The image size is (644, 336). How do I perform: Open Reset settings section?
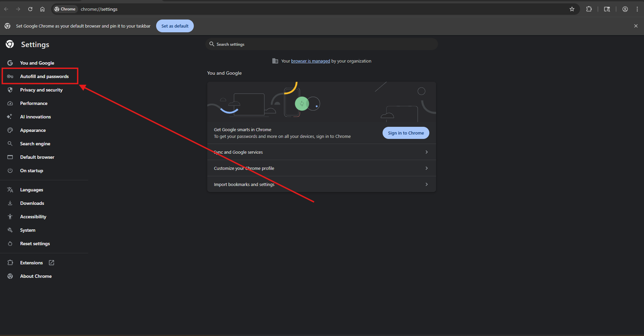[35, 244]
